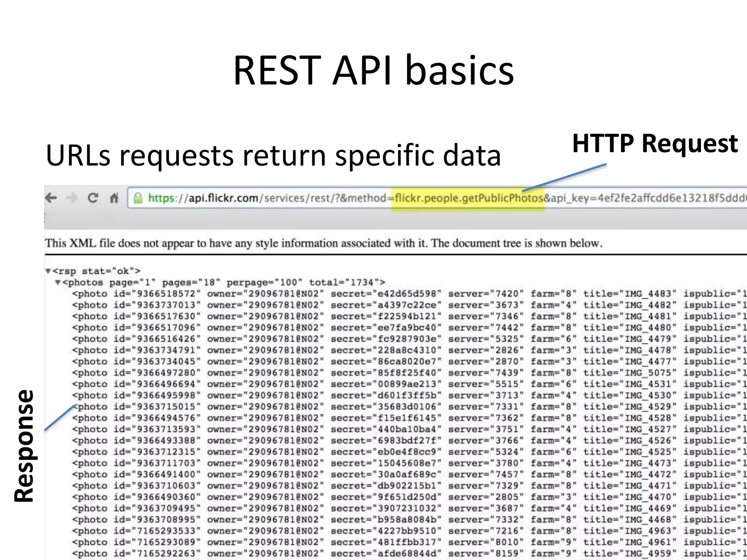This screenshot has height=560, width=747.
Task: Collapse the photos page="1" node triangle
Action: pos(58,282)
